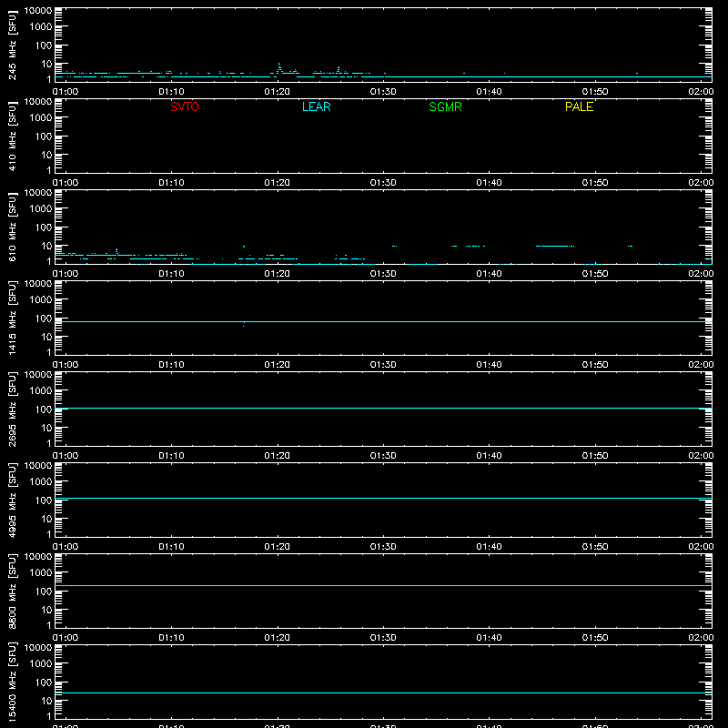Click the 100 y-axis value of 2695 MHz panel
This screenshot has width=728, height=728.
click(x=44, y=409)
